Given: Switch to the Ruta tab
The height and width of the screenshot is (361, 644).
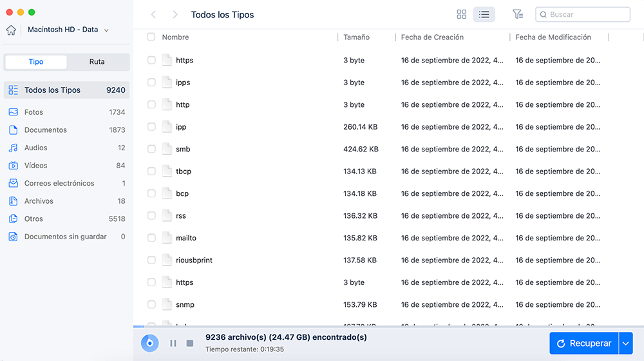Looking at the screenshot, I should pos(97,62).
